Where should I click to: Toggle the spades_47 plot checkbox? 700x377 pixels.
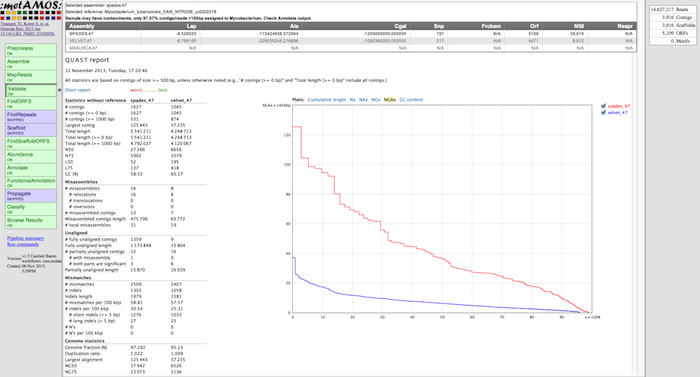(x=604, y=106)
